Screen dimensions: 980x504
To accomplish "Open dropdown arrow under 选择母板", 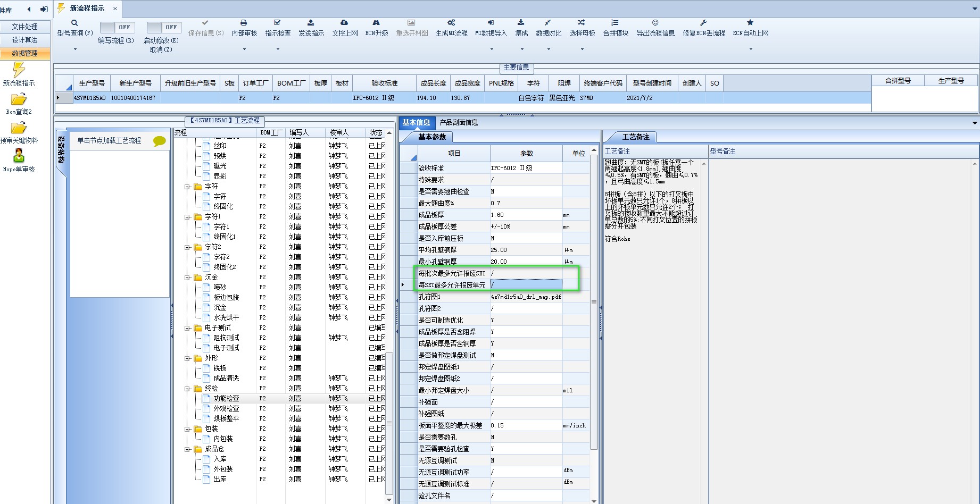I will pyautogui.click(x=582, y=49).
